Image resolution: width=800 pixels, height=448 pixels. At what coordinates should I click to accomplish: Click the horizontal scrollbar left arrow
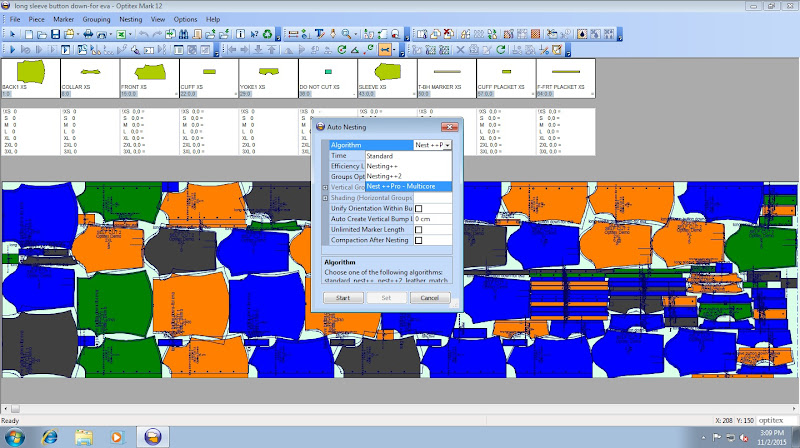coord(5,409)
